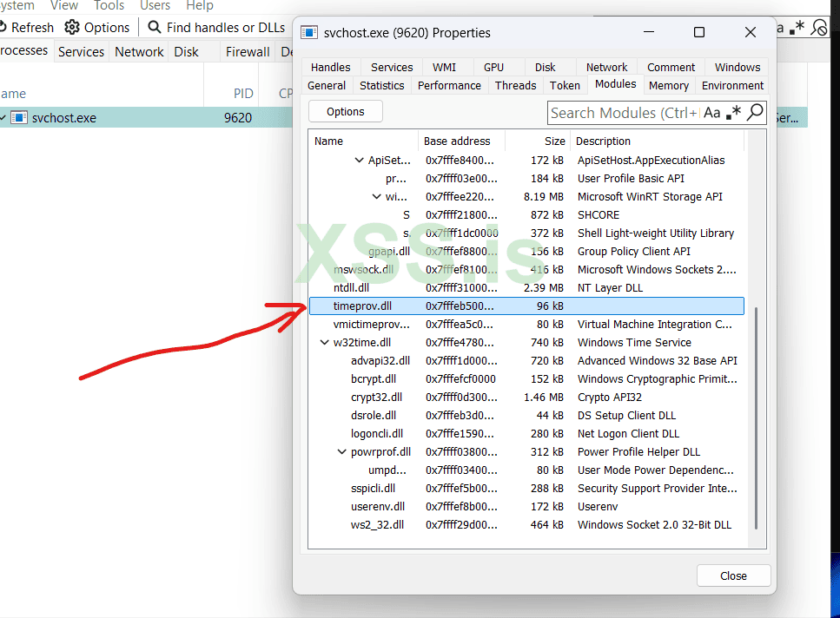This screenshot has height=618, width=840.
Task: Click the regex asterisk icon in the top-right search bar
Action: (x=796, y=27)
